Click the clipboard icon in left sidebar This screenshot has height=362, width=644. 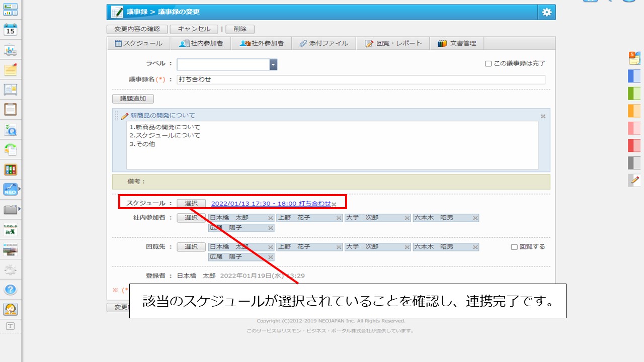point(11,109)
